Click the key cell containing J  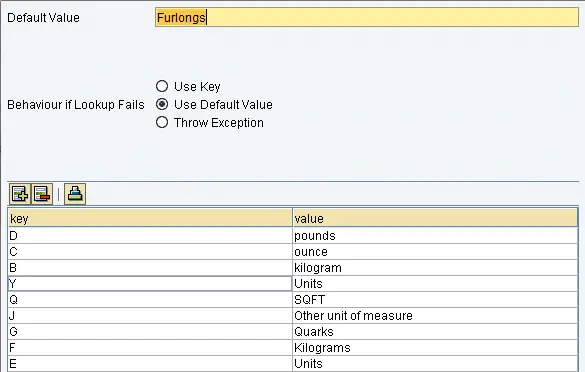[x=150, y=316]
